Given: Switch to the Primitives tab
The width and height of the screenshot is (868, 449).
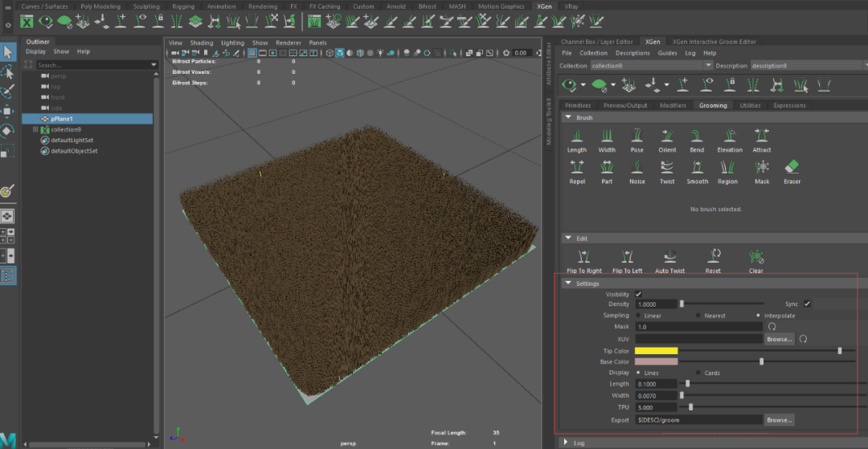Looking at the screenshot, I should coord(578,105).
